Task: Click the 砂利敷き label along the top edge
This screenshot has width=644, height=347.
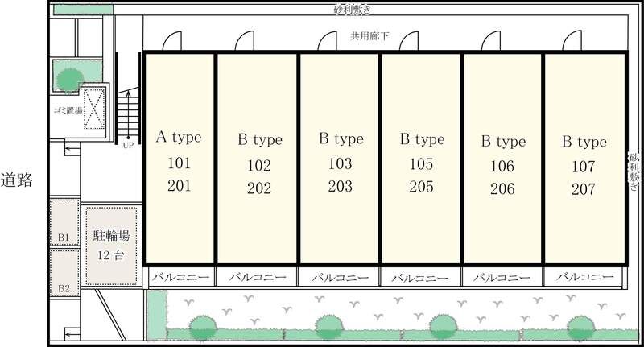Action: [x=353, y=10]
